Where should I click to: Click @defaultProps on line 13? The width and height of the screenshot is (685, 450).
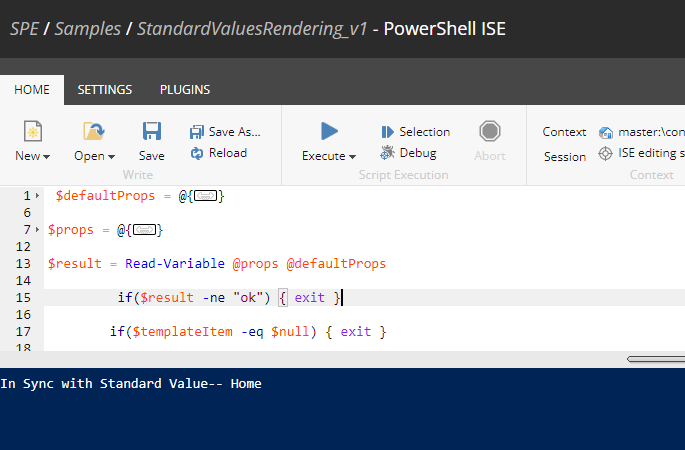click(x=336, y=264)
